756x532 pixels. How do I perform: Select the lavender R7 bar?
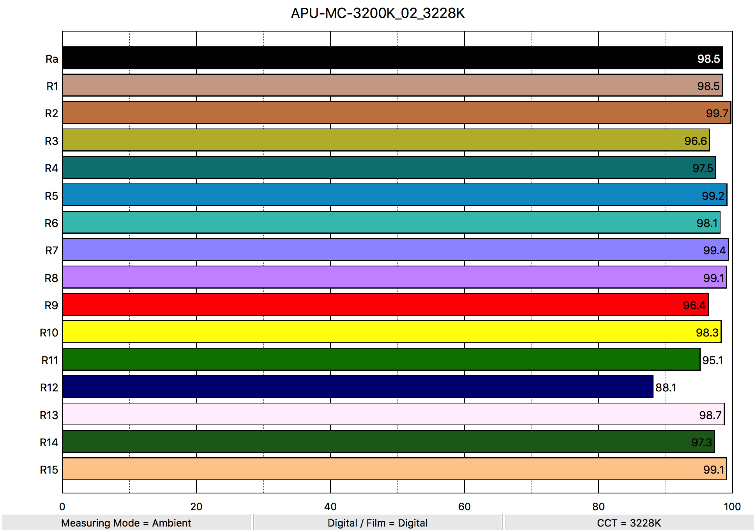point(390,250)
